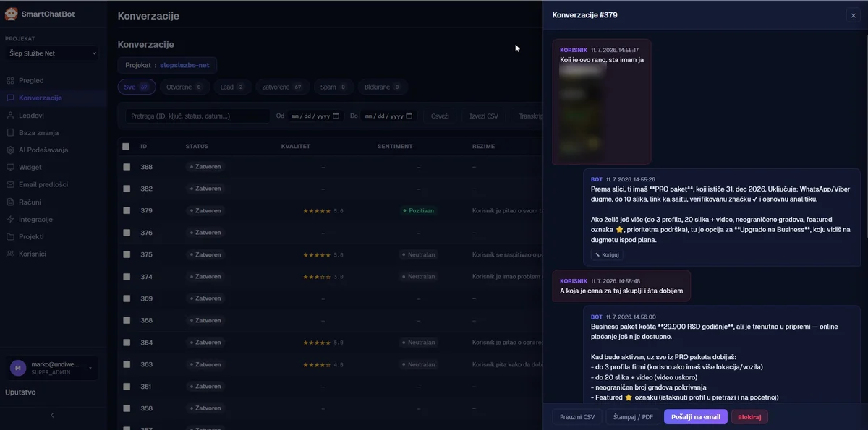Click the Pošalji na email button
This screenshot has height=430, width=868.
pyautogui.click(x=695, y=417)
